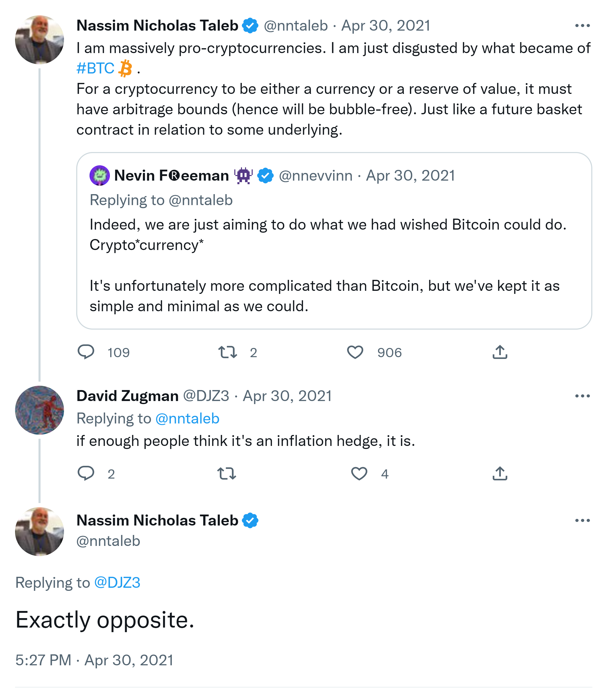Open David Zugman's profile picture
Viewport: 602px width, 700px height.
pyautogui.click(x=40, y=410)
